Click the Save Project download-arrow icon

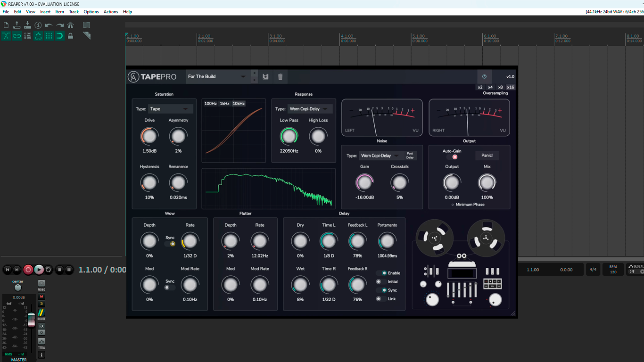tap(27, 25)
